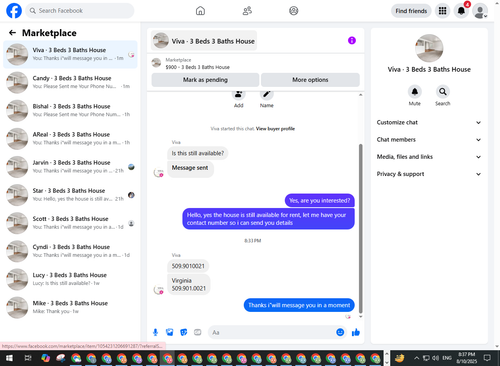
Task: Choose a sticker icon
Action: [184, 332]
